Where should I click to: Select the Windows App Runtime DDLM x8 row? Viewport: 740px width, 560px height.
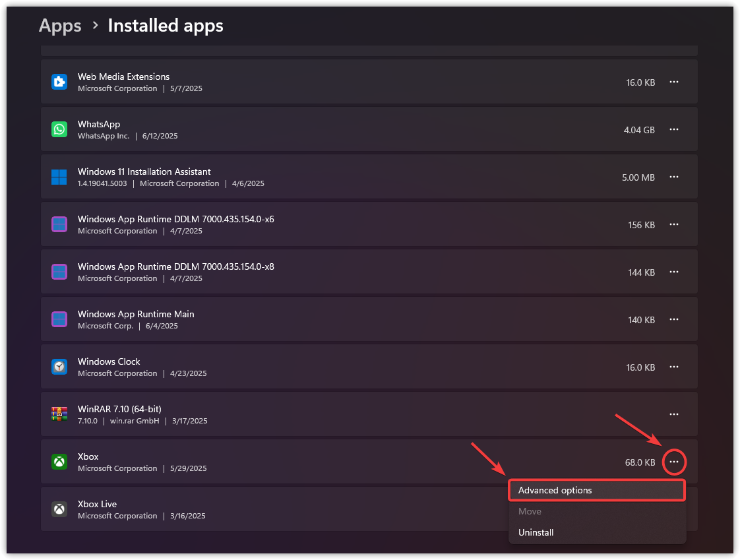[x=330, y=272]
